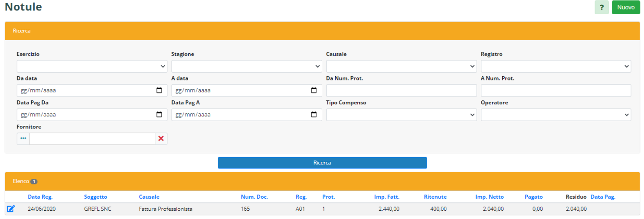Focus the A Num. Prot. text field
This screenshot has width=644, height=219.
(556, 90)
